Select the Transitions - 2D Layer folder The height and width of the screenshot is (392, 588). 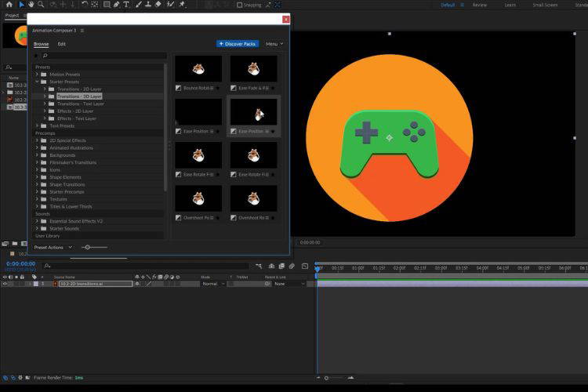pos(79,89)
